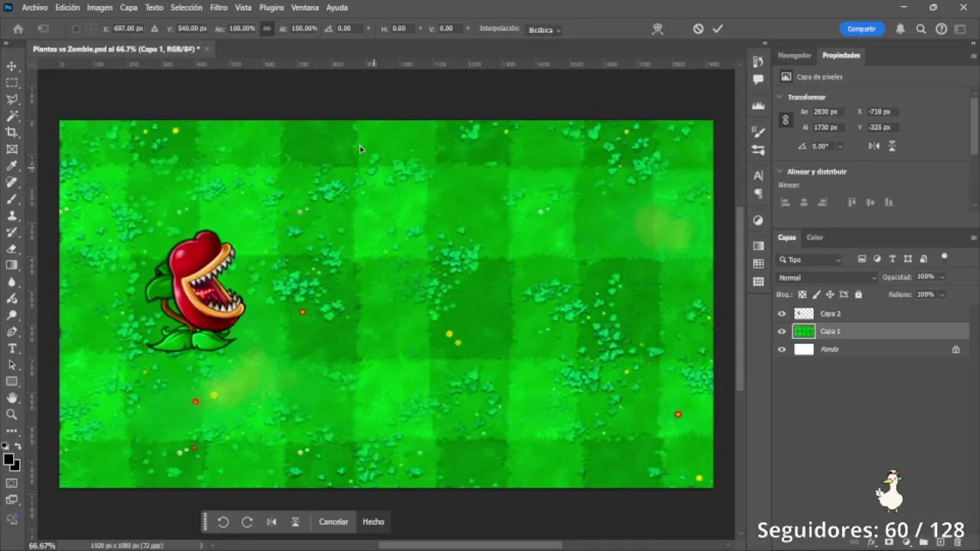Open the rotation angle dropdown in Properties
This screenshot has height=551, width=980.
click(840, 146)
